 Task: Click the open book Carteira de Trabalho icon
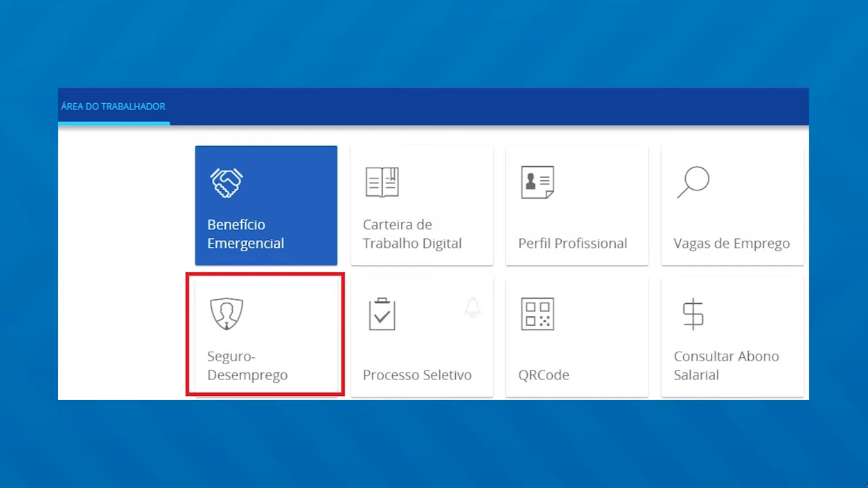tap(382, 183)
